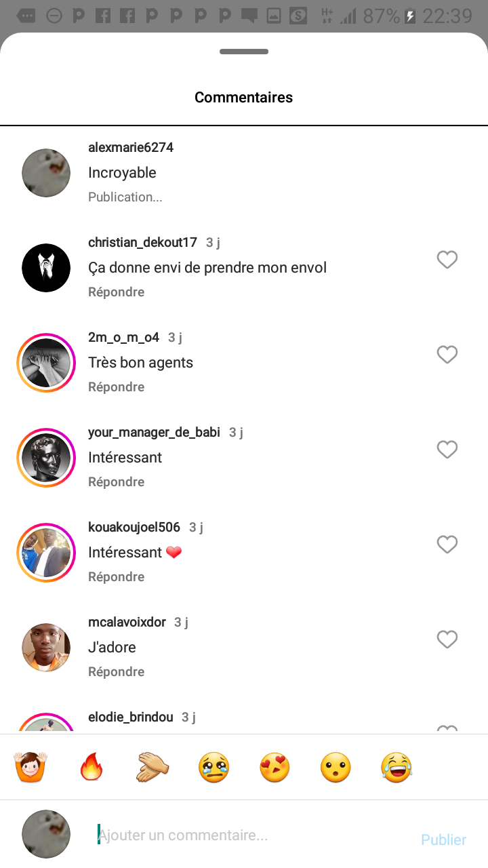Open the elodie_brindou username profile

(130, 717)
